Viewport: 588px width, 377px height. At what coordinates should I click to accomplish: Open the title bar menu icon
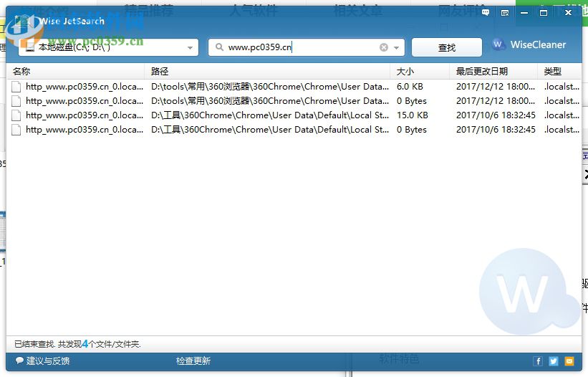(x=505, y=13)
